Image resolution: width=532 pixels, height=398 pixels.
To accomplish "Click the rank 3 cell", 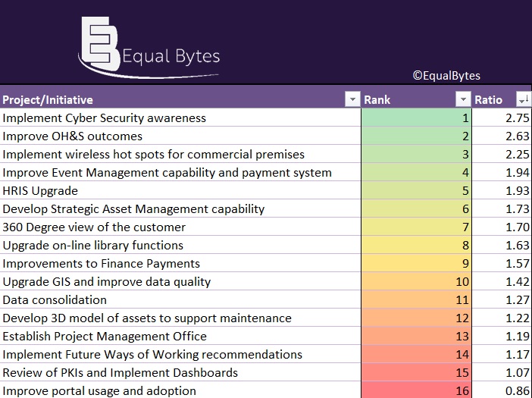I will [x=416, y=154].
